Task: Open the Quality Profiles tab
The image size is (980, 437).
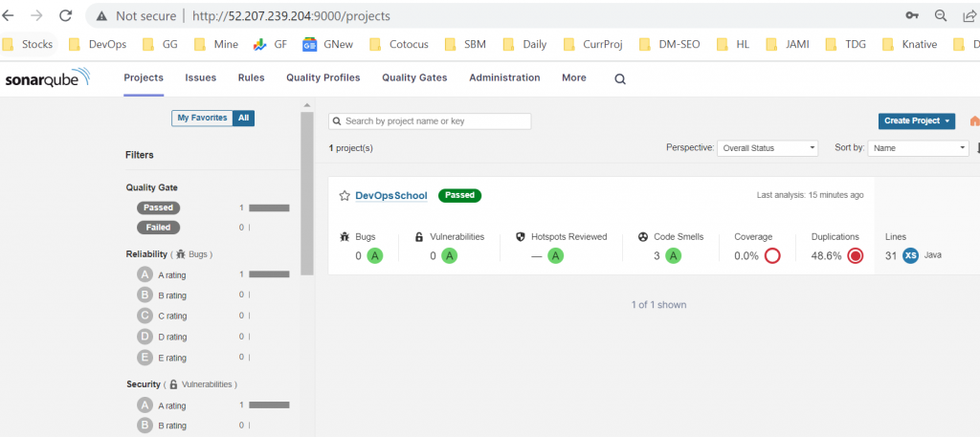Action: [323, 78]
